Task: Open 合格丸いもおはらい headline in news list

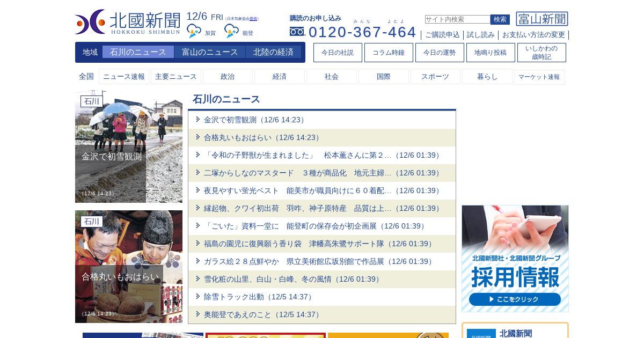Action: pyautogui.click(x=263, y=137)
